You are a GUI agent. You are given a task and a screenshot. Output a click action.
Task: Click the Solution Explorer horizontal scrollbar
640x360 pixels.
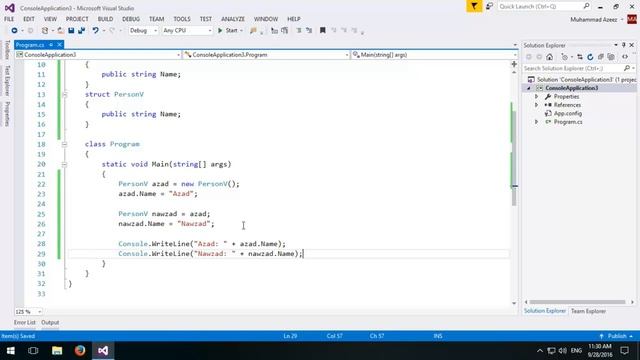coord(577,302)
